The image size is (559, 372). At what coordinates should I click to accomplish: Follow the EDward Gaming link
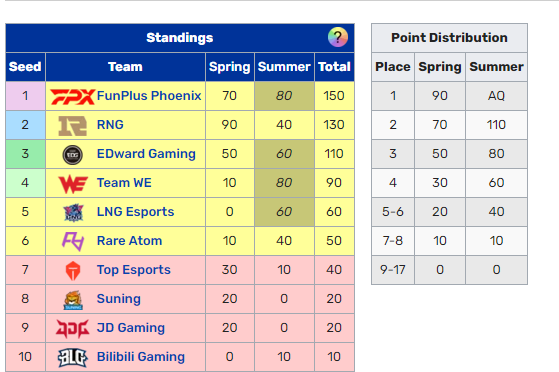[x=146, y=154]
